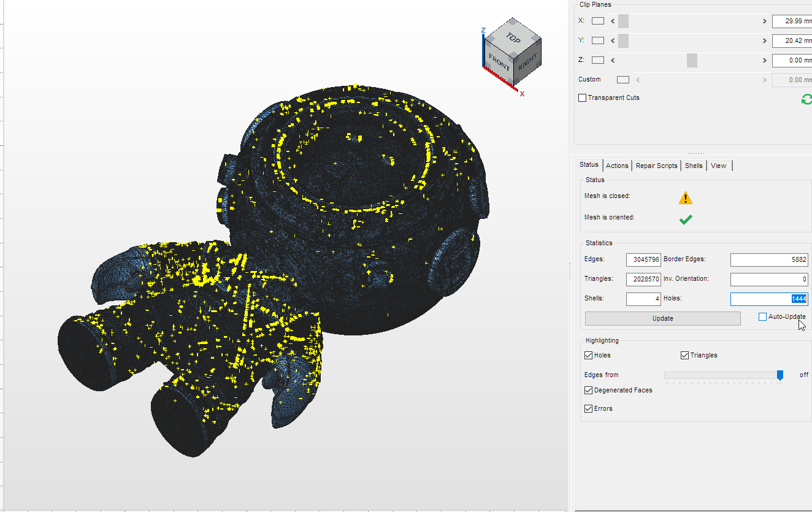
Task: Click the Edges from slider handle
Action: tap(780, 375)
